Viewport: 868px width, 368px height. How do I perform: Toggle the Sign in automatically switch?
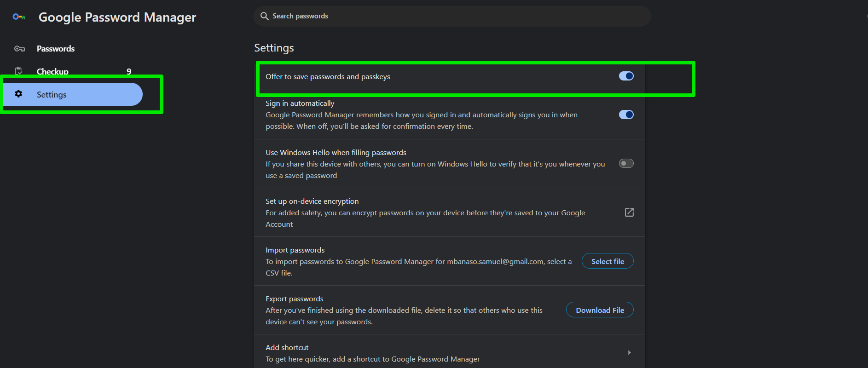pyautogui.click(x=626, y=115)
